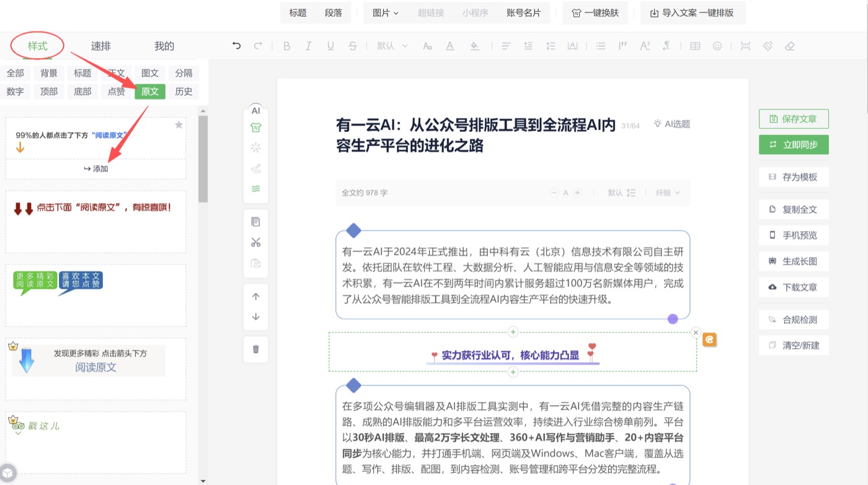The width and height of the screenshot is (868, 485).
Task: Click the green shirt skin icon
Action: pos(255,128)
